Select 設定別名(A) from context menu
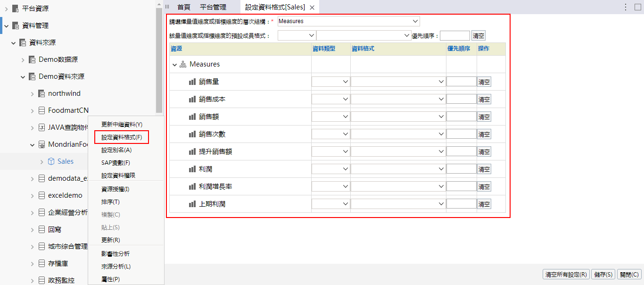 116,150
